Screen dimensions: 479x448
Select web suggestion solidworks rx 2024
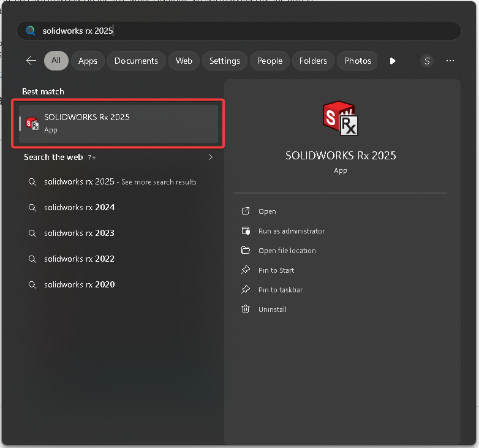point(119,208)
